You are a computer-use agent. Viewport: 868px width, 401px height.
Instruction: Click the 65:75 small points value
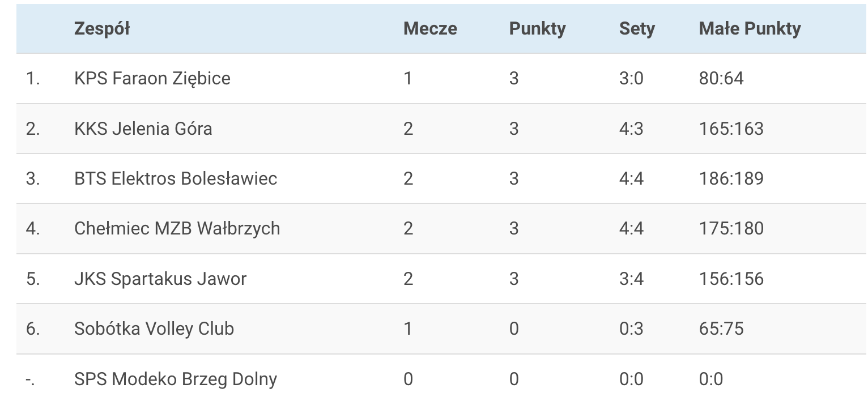tap(721, 329)
